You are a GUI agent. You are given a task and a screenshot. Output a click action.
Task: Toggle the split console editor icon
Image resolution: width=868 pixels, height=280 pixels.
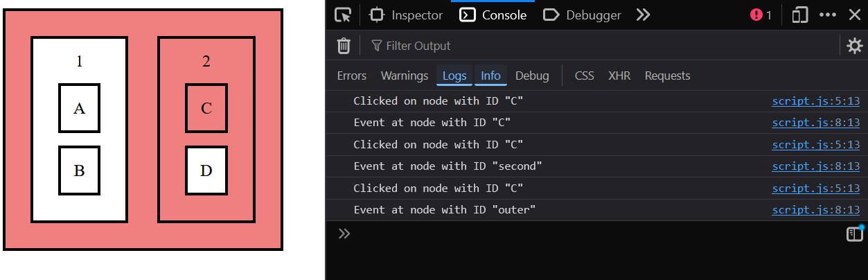click(x=855, y=234)
